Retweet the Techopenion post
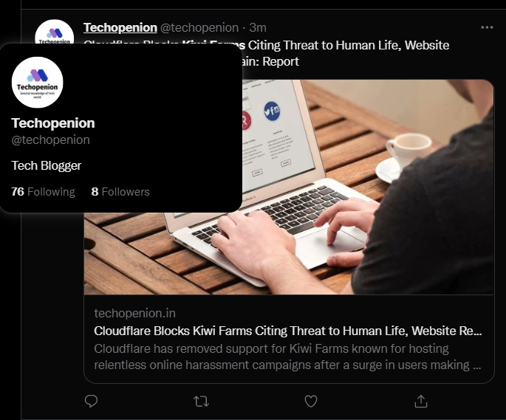 tap(201, 402)
